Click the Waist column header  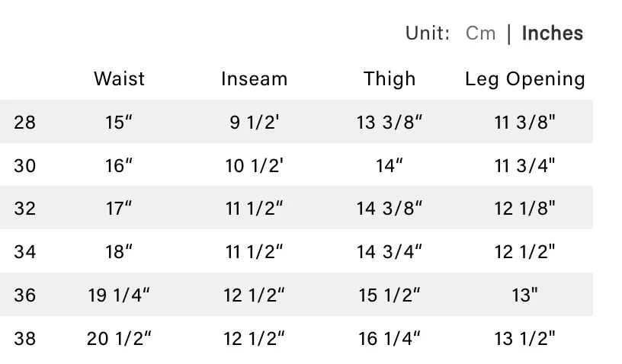point(119,78)
